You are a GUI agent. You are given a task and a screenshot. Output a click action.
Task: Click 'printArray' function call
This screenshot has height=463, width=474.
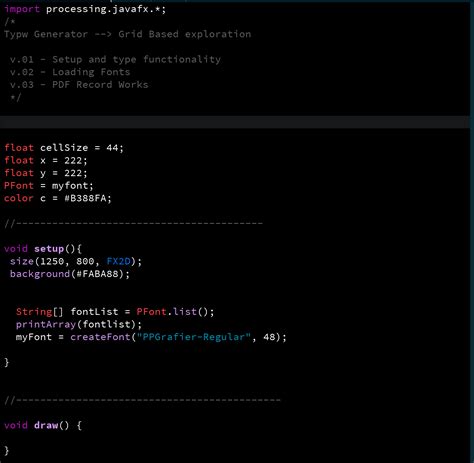[46, 325]
